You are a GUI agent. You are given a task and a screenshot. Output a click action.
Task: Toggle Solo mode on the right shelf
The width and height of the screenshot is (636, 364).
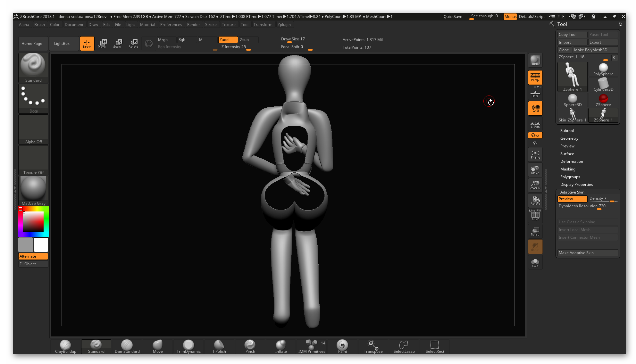click(x=535, y=262)
